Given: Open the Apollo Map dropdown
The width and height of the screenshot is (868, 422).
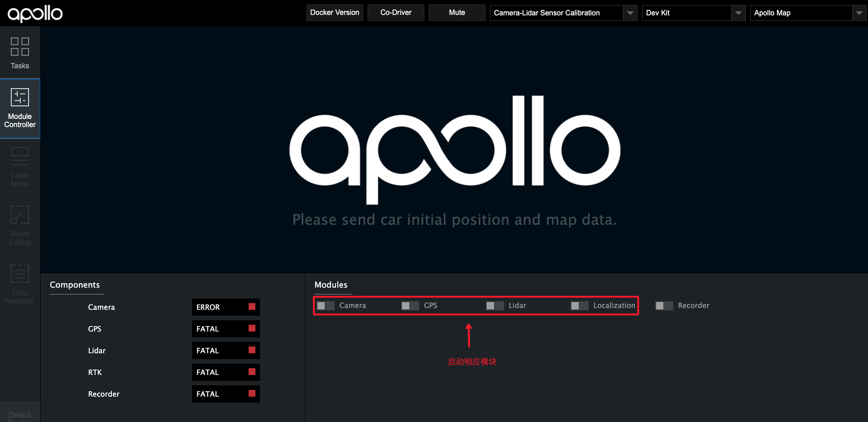Looking at the screenshot, I should point(808,13).
